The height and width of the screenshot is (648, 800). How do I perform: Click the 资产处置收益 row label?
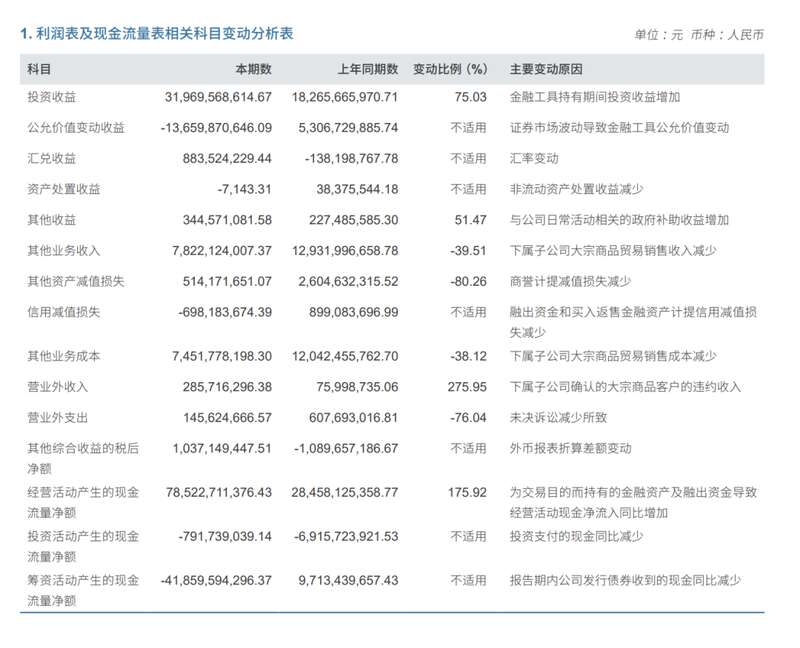click(64, 189)
